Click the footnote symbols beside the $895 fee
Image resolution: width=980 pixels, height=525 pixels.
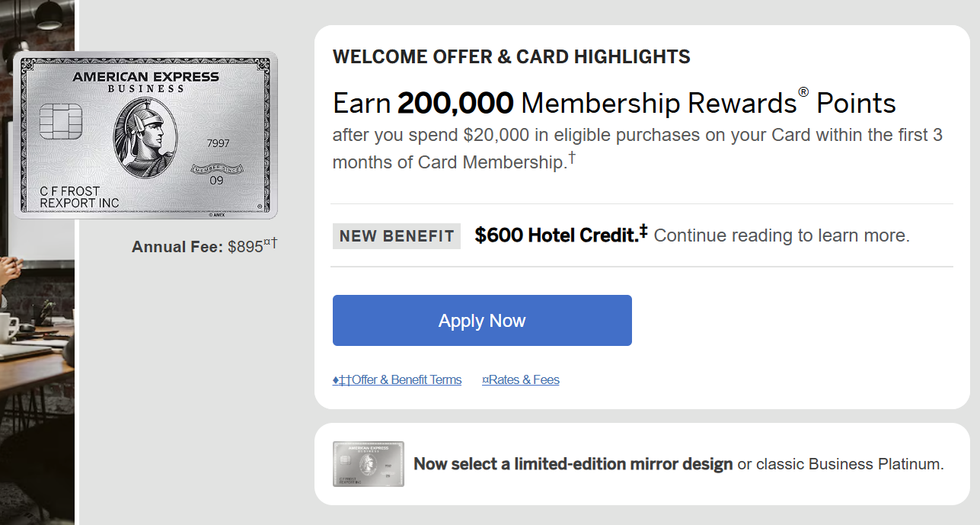270,244
